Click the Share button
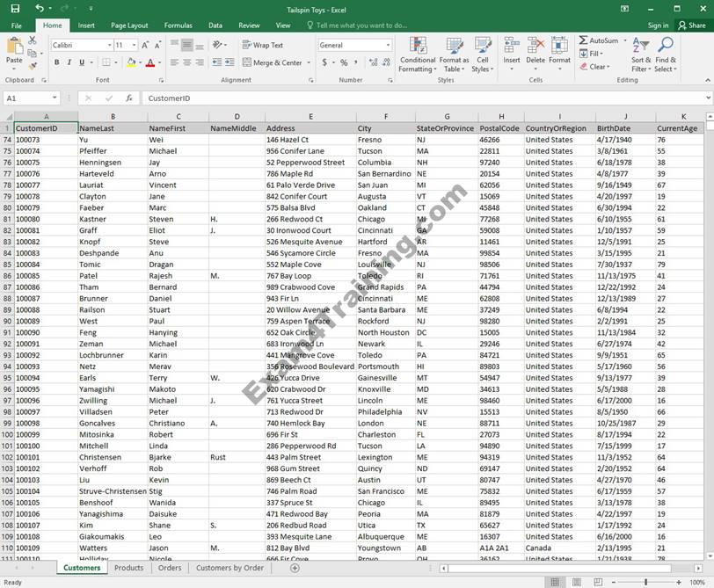714x588 pixels. 692,25
